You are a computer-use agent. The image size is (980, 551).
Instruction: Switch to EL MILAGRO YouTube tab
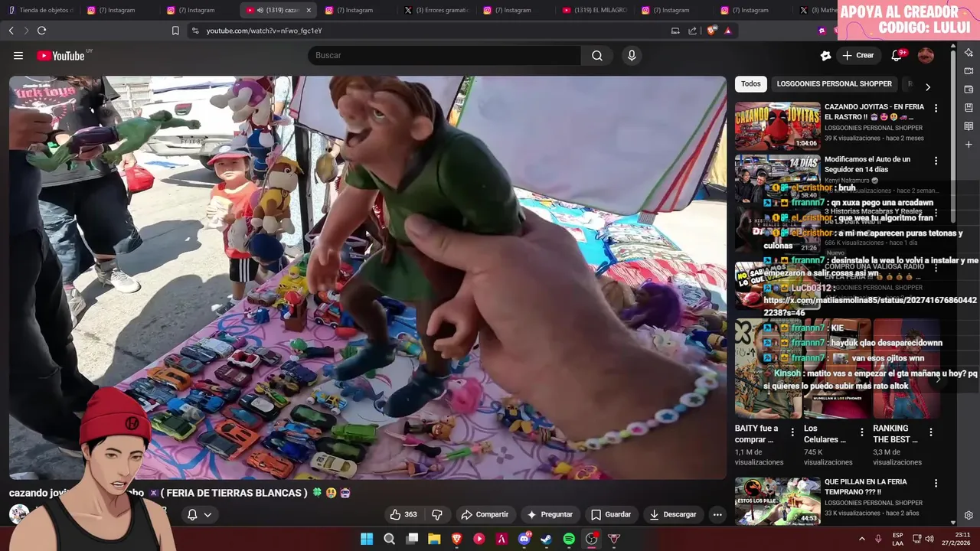596,10
